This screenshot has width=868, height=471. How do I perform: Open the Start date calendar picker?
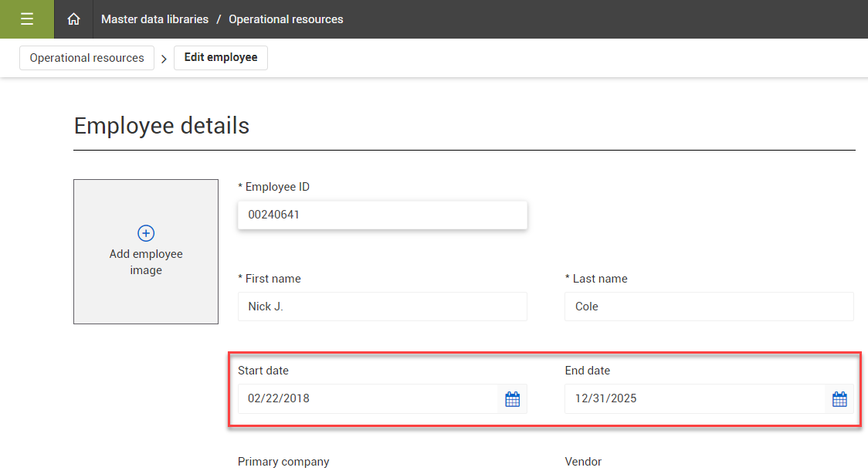point(512,399)
